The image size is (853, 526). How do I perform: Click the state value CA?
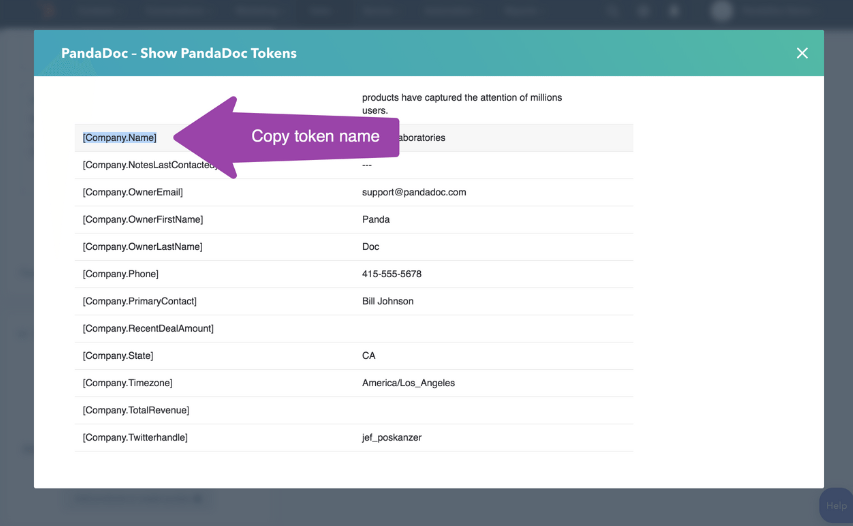coord(369,355)
